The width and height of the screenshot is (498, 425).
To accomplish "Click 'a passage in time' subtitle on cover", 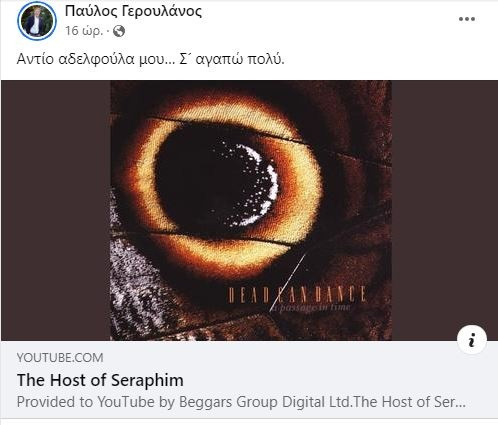I will click(310, 307).
